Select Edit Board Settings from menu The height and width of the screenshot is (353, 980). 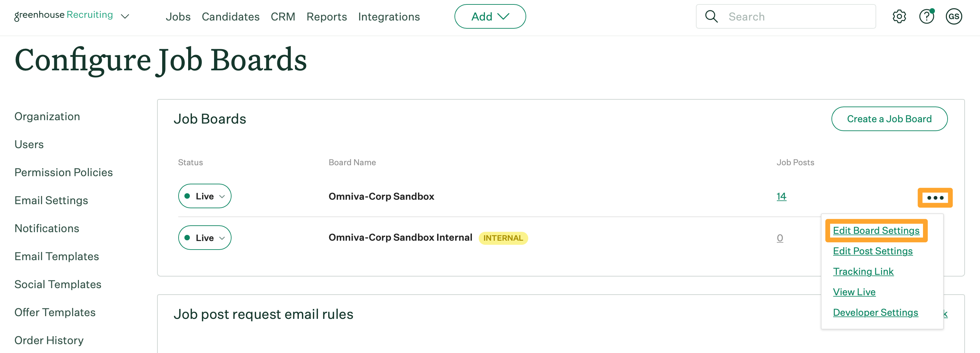pyautogui.click(x=876, y=230)
